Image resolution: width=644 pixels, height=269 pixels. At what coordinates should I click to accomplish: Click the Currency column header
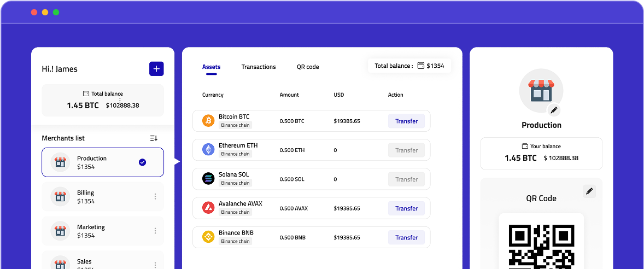tap(213, 95)
